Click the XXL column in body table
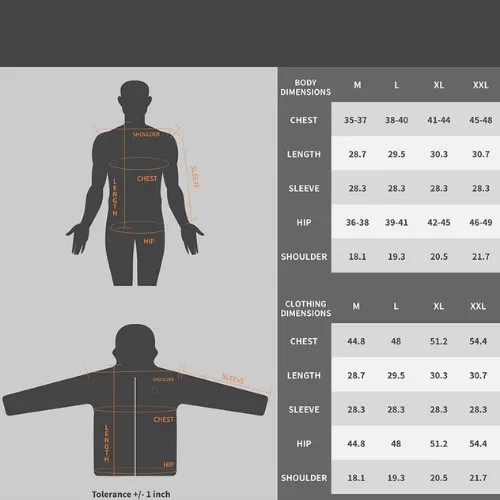The width and height of the screenshot is (500, 500). coord(481,85)
